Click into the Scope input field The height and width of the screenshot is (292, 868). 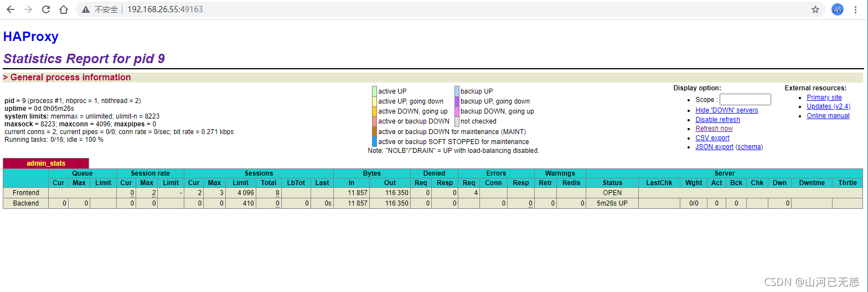745,100
